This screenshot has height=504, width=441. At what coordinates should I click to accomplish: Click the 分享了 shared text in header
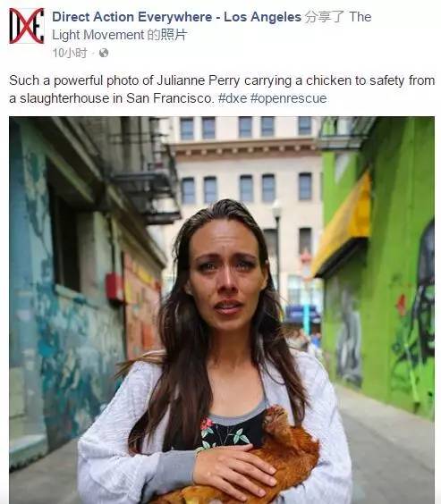324,17
